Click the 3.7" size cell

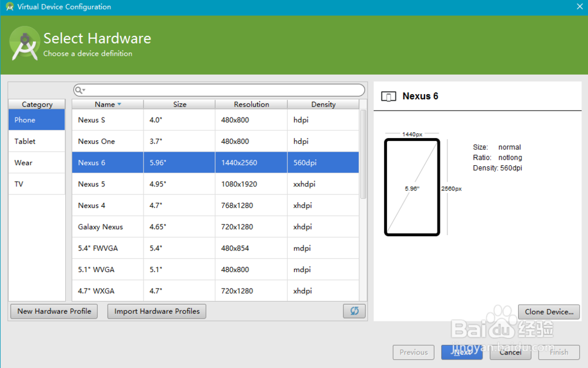(x=179, y=141)
